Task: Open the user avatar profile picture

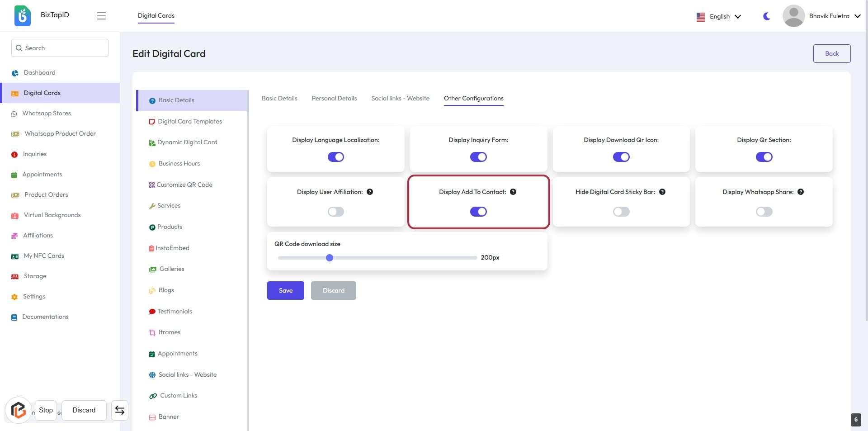Action: (x=793, y=16)
